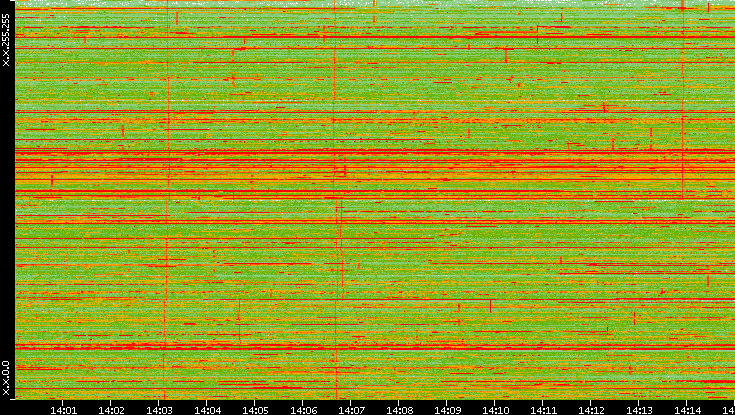
Task: Click the x.x.0.0 address axis label
Action: 6,378
